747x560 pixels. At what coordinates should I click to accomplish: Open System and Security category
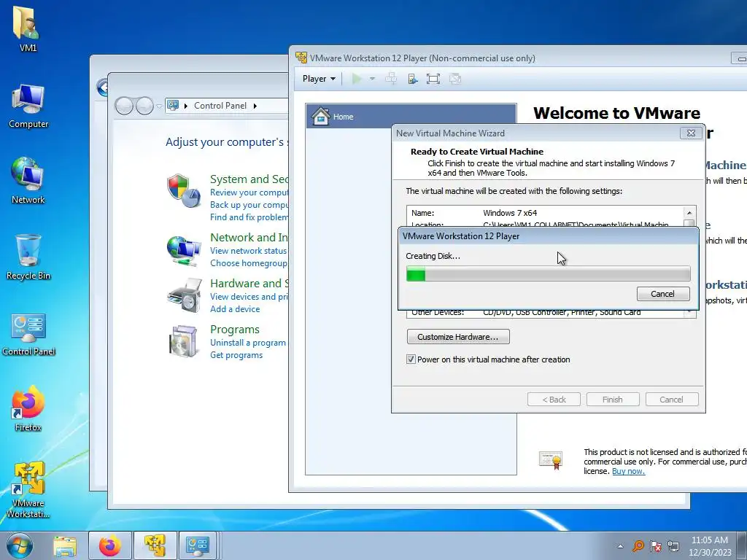click(249, 179)
